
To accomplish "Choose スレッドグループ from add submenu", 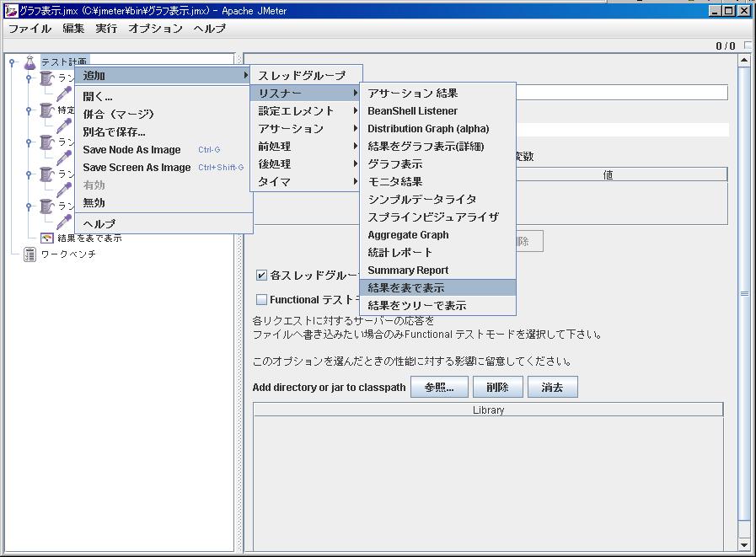I will tap(306, 76).
